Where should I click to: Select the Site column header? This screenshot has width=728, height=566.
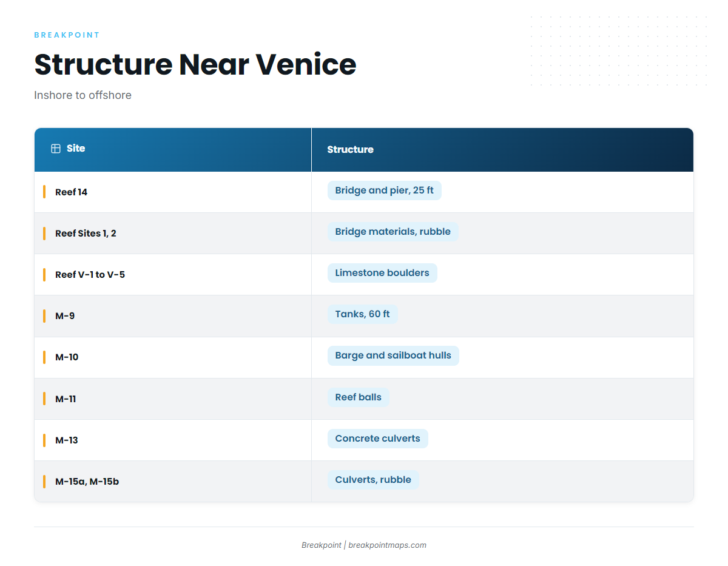(173, 149)
